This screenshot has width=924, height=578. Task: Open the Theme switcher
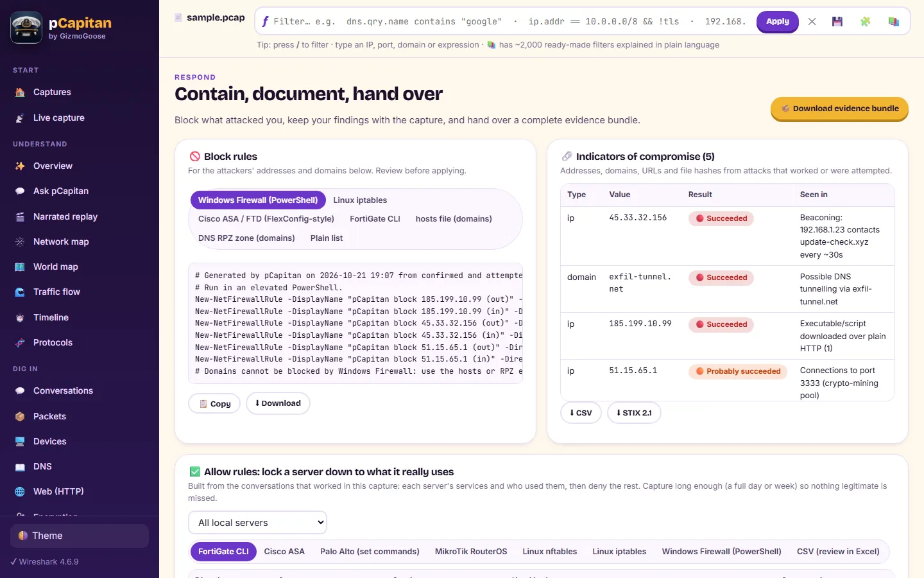tap(80, 536)
